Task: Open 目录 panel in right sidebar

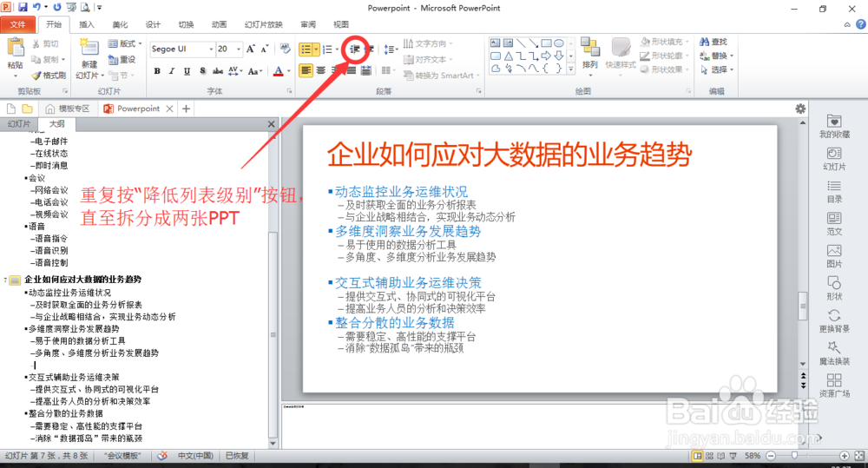Action: pyautogui.click(x=834, y=192)
